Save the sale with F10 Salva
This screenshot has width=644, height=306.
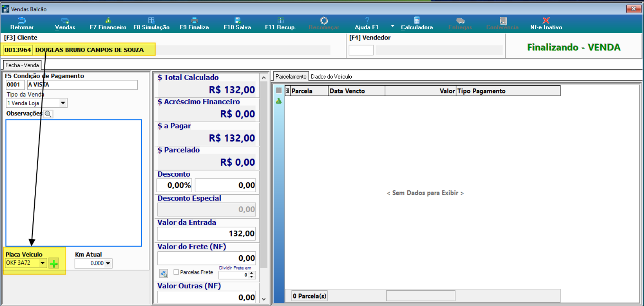pos(237,23)
